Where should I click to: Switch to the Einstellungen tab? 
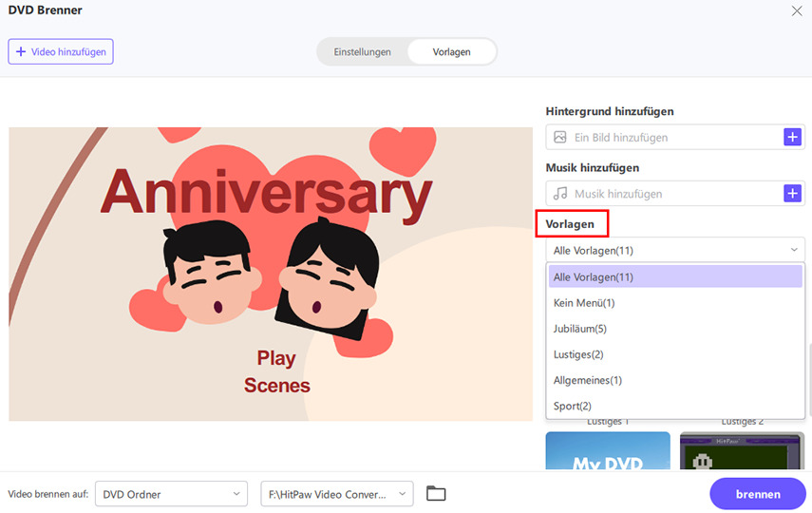[362, 52]
